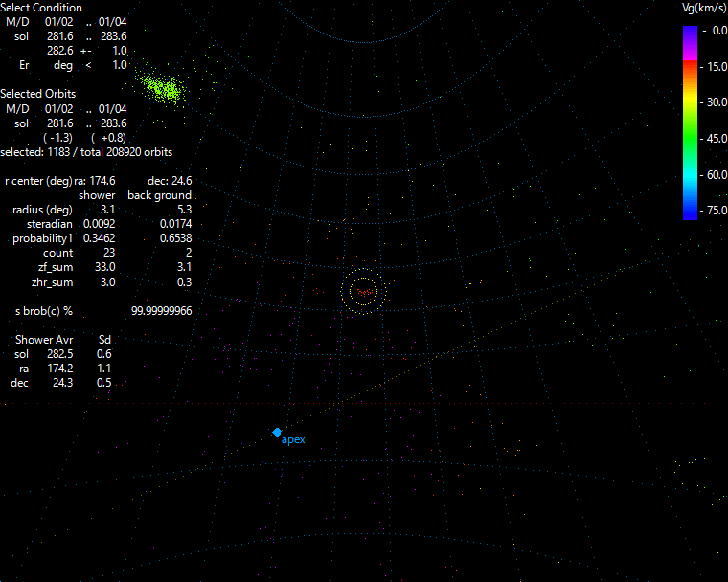This screenshot has height=582, width=728.
Task: Click the Shower Avr sol value 282.5
Action: (60, 354)
